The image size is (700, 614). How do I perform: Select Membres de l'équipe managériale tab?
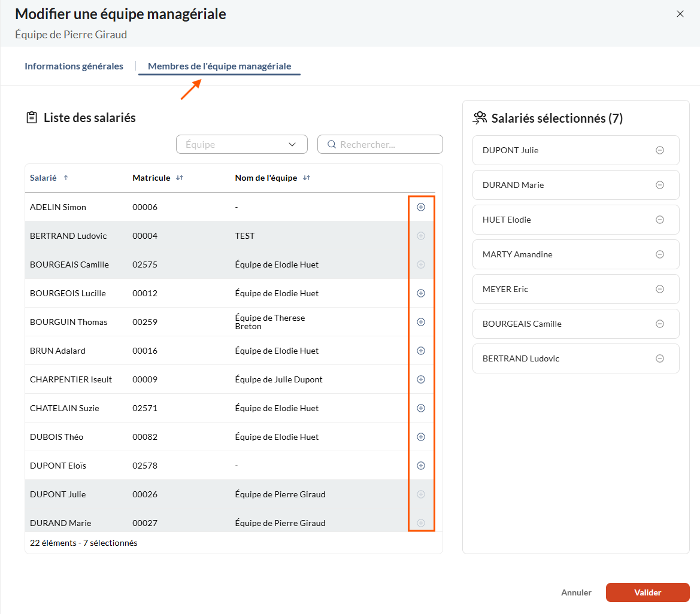pyautogui.click(x=219, y=66)
